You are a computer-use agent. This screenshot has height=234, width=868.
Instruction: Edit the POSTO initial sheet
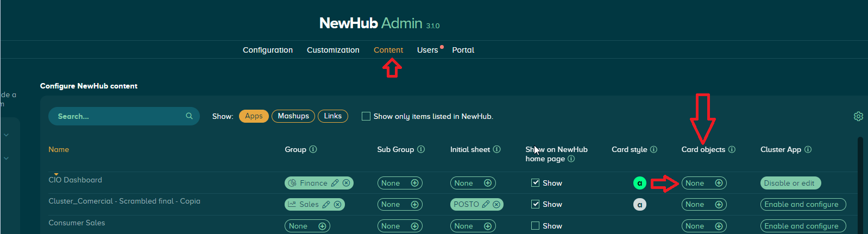[486, 205]
